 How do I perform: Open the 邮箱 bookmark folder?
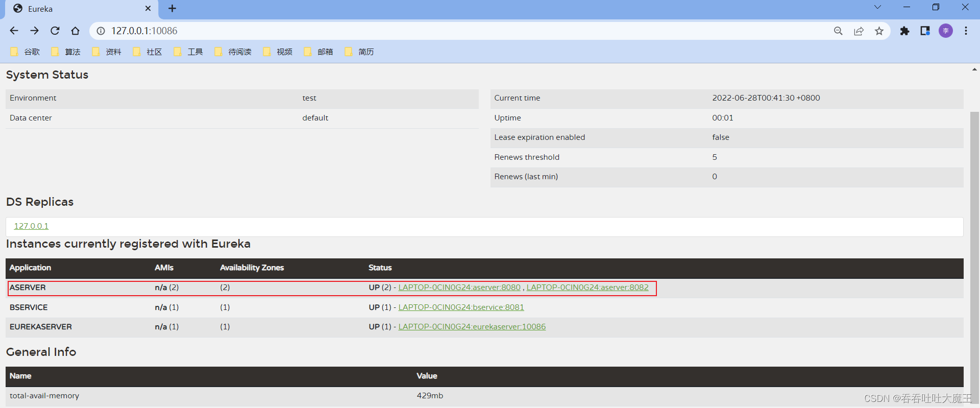coord(319,52)
